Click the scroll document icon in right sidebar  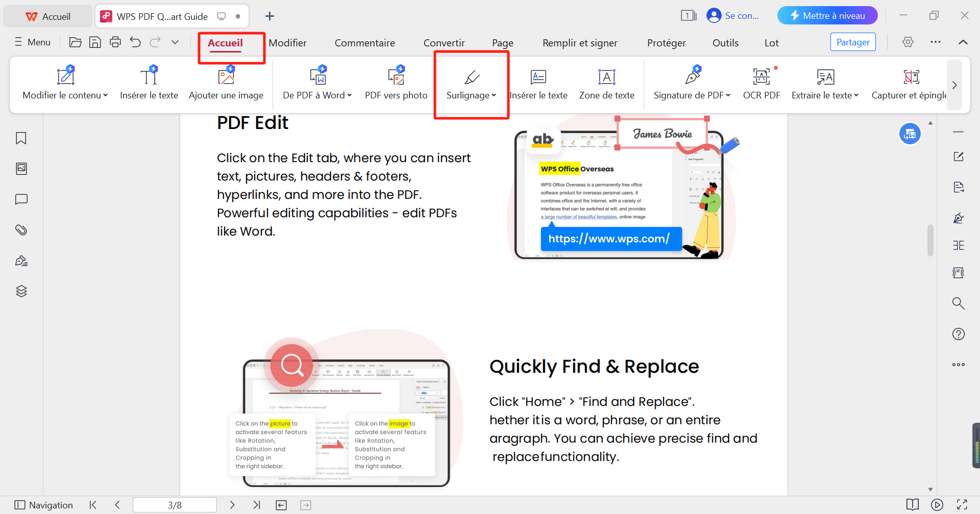point(959,273)
